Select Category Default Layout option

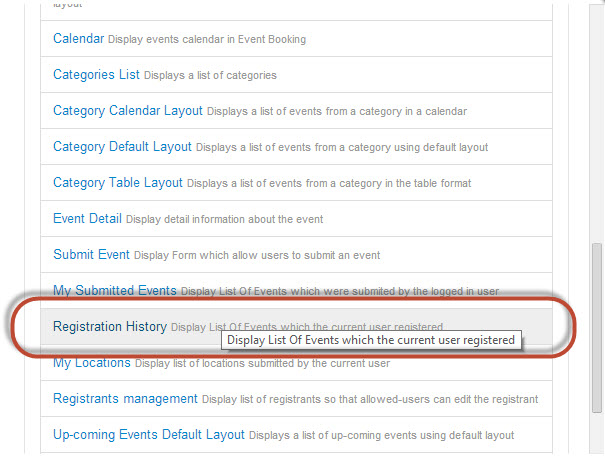point(122,147)
